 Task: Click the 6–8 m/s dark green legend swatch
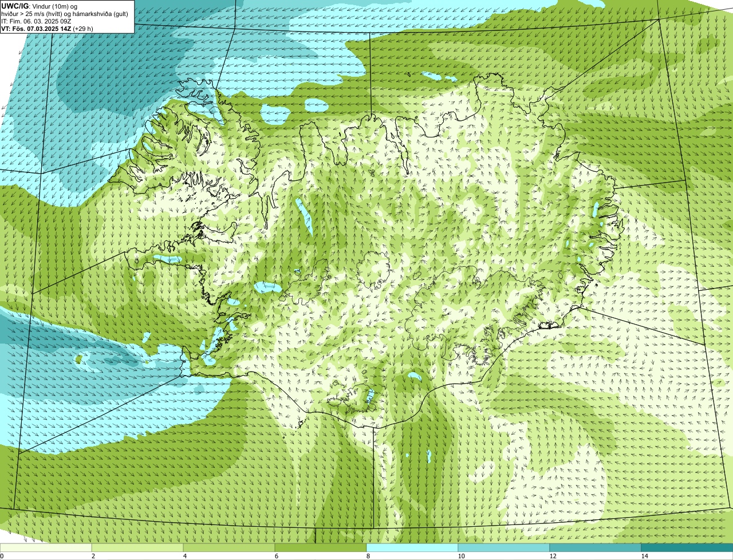[321, 547]
